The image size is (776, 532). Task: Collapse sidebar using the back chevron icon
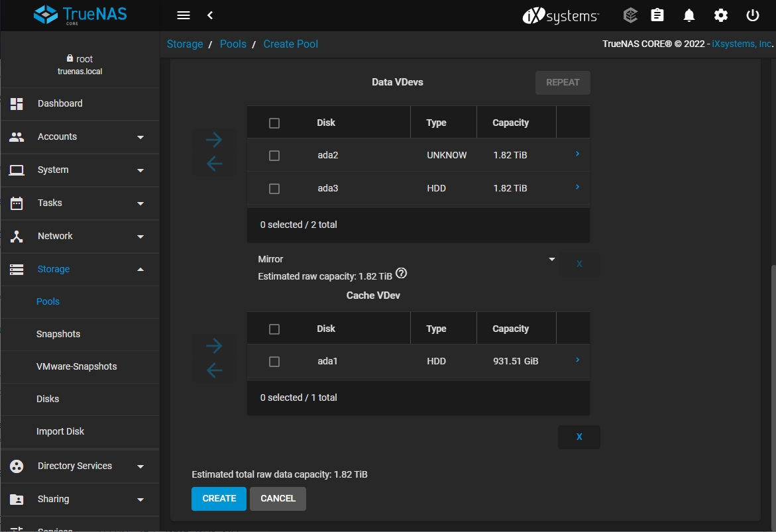pyautogui.click(x=210, y=15)
